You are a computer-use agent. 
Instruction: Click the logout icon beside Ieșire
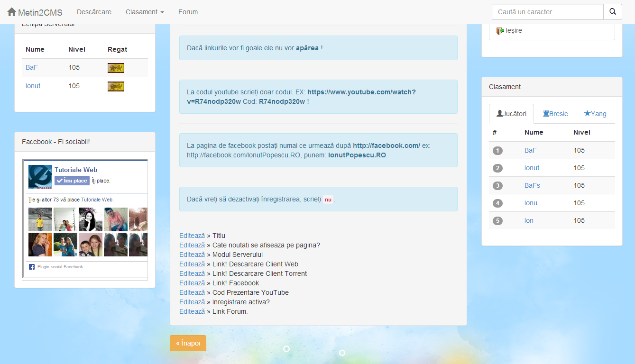click(499, 30)
